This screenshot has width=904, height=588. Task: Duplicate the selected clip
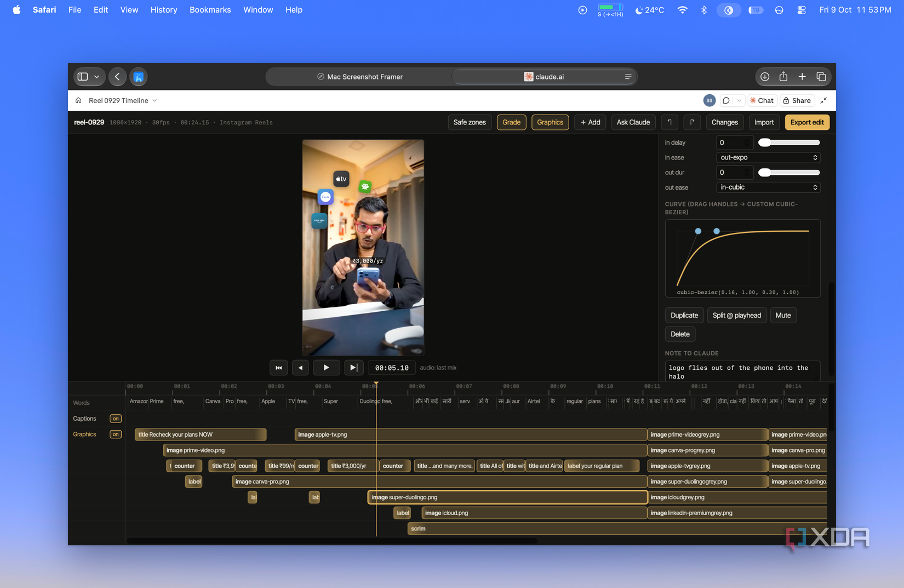coord(684,315)
